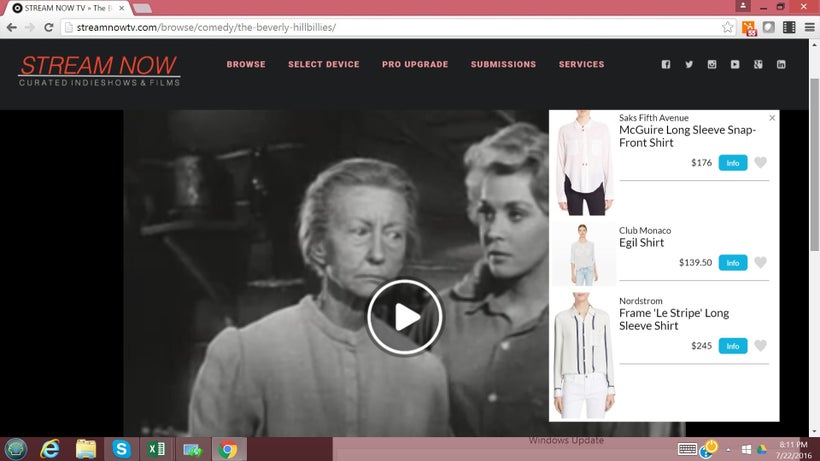Viewport: 820px width, 461px height.
Task: Click the Chrome user profile icon
Action: tap(743, 6)
